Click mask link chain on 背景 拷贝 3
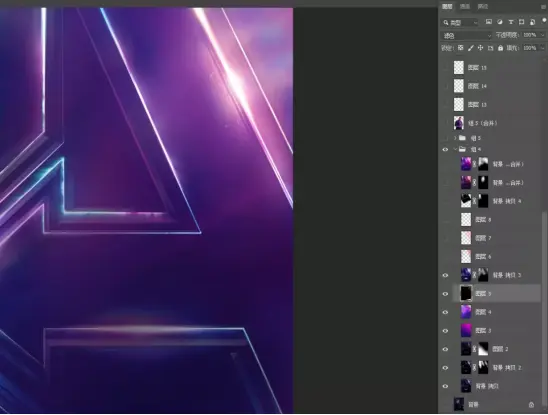This screenshot has height=415, width=548. [475, 275]
